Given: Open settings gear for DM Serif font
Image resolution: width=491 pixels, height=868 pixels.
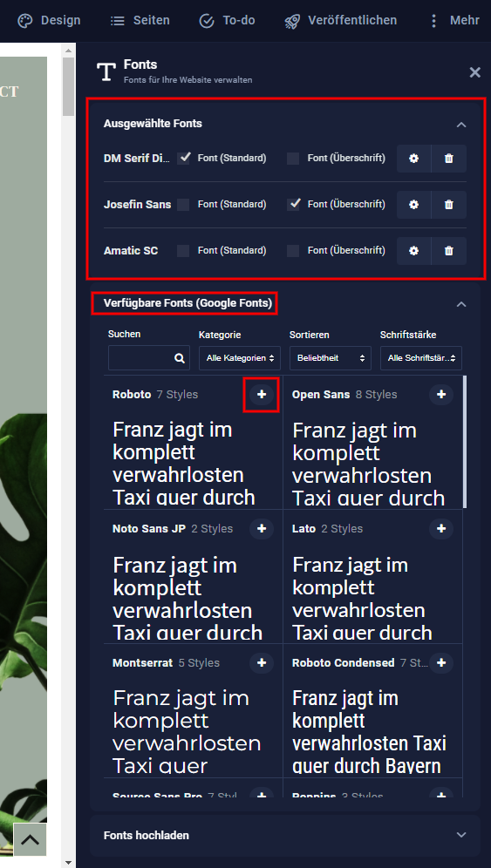Looking at the screenshot, I should (413, 159).
